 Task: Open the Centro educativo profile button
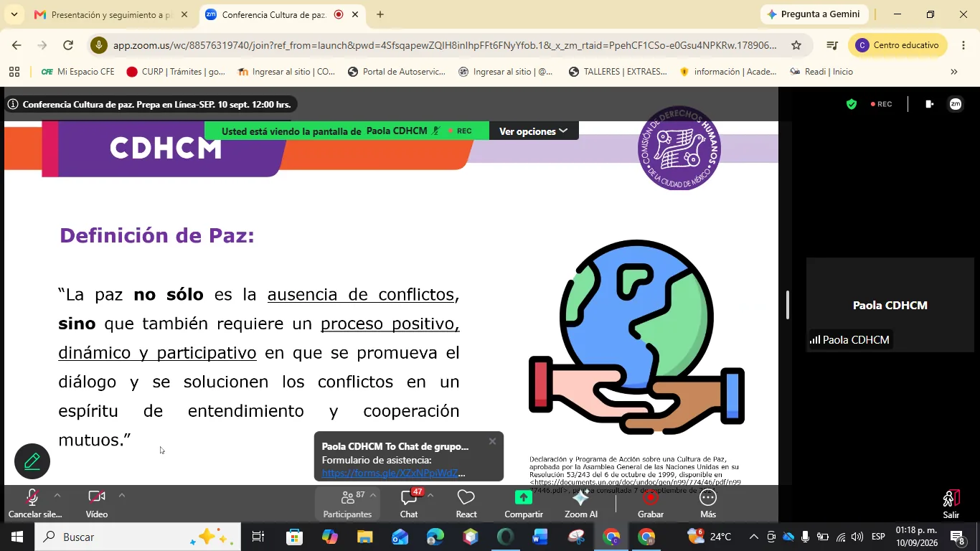point(897,45)
